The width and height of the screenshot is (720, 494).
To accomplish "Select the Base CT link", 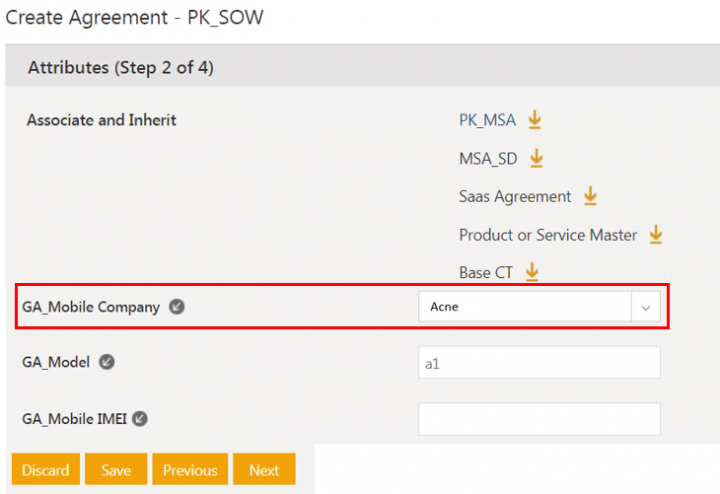I will point(488,273).
